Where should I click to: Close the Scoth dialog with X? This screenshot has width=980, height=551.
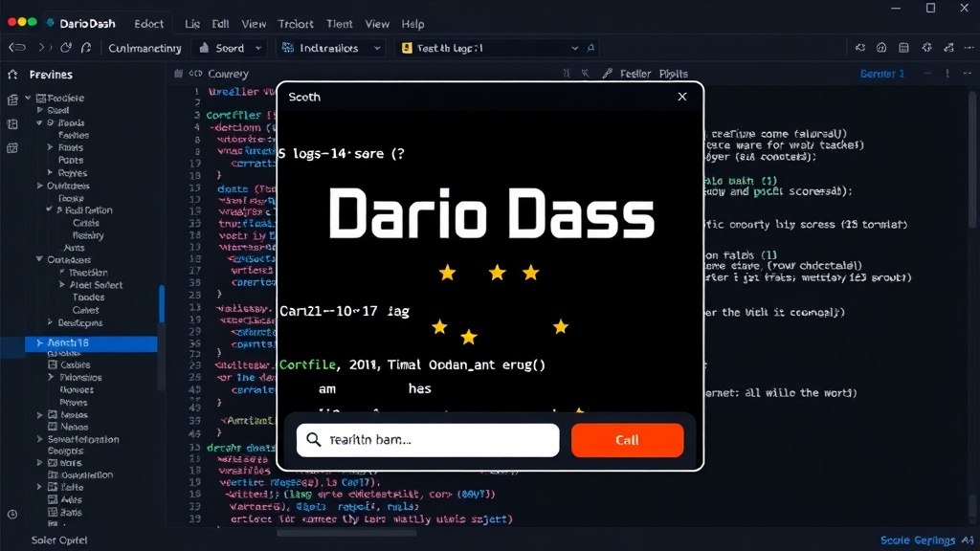(681, 97)
